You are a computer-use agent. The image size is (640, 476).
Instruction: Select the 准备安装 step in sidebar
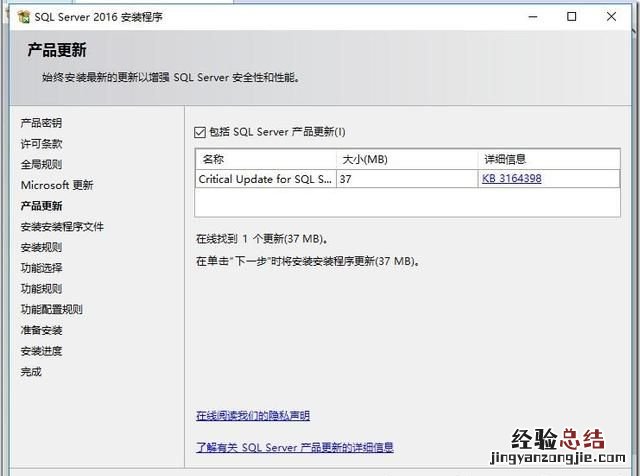pos(41,330)
